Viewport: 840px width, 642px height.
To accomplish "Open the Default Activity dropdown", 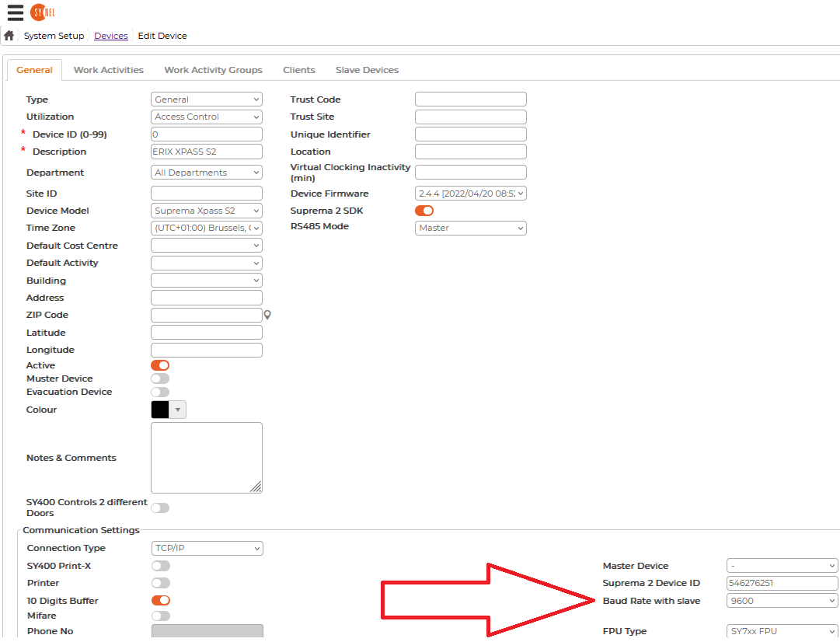I will [207, 263].
